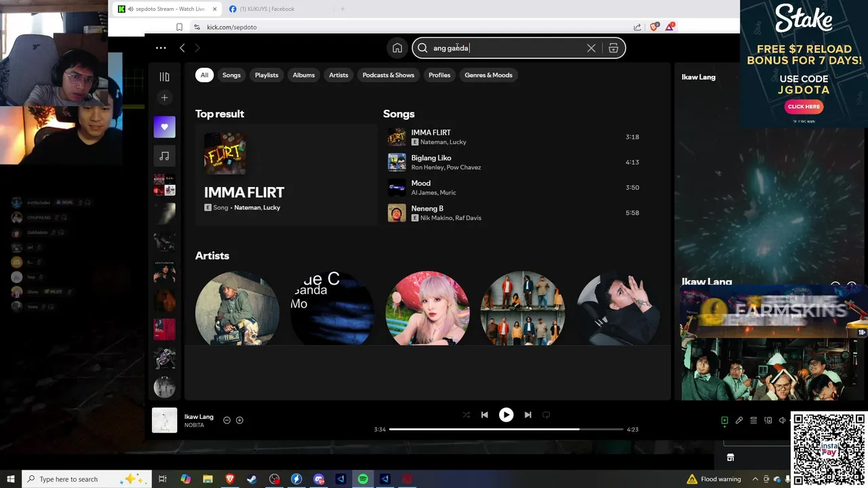Open the Queue icon

(753, 420)
